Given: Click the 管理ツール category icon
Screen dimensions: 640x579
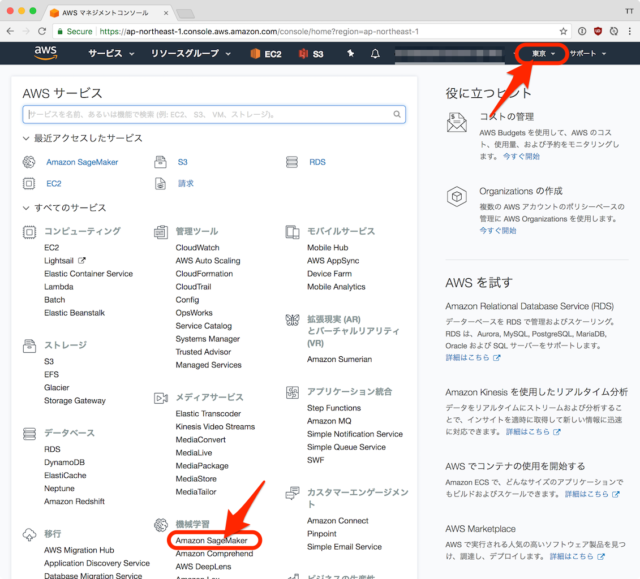Looking at the screenshot, I should (x=161, y=232).
